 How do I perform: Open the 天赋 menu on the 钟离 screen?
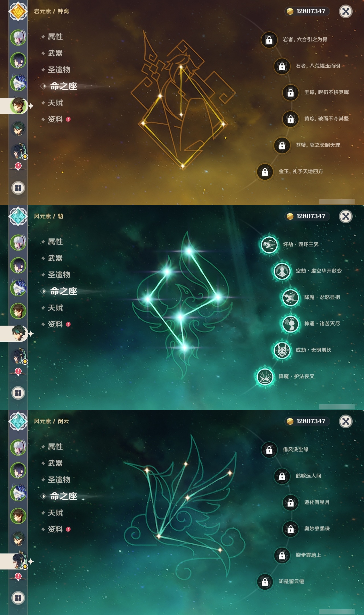tap(55, 103)
